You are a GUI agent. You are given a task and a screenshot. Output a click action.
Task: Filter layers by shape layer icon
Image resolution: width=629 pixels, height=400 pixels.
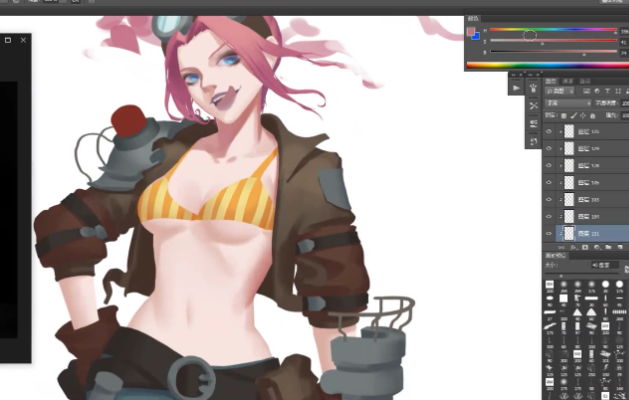coord(618,91)
